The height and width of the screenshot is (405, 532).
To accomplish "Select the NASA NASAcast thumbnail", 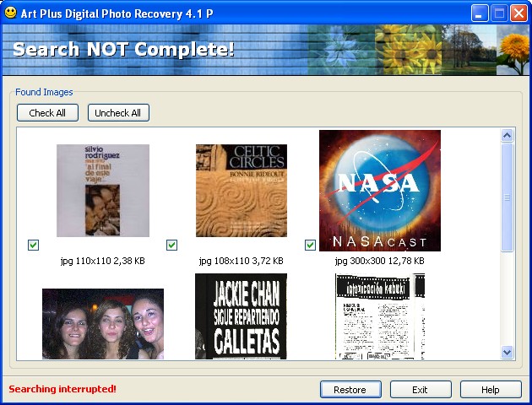I will (380, 191).
